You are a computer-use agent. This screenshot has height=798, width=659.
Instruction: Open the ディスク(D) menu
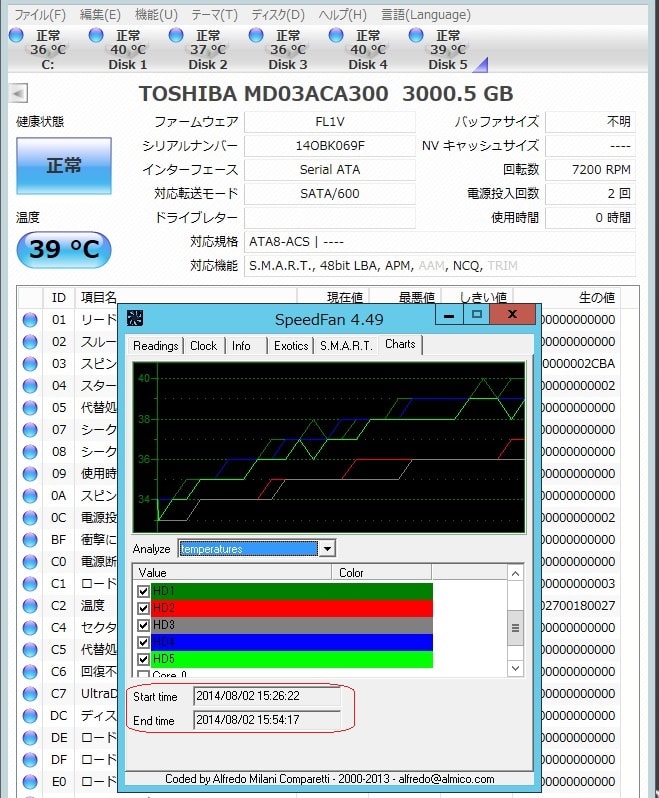[x=278, y=15]
